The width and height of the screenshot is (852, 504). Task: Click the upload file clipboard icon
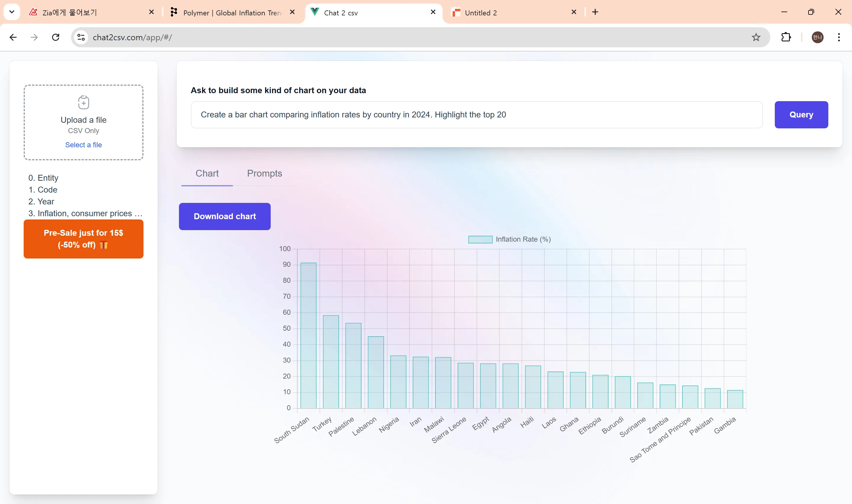(x=83, y=102)
